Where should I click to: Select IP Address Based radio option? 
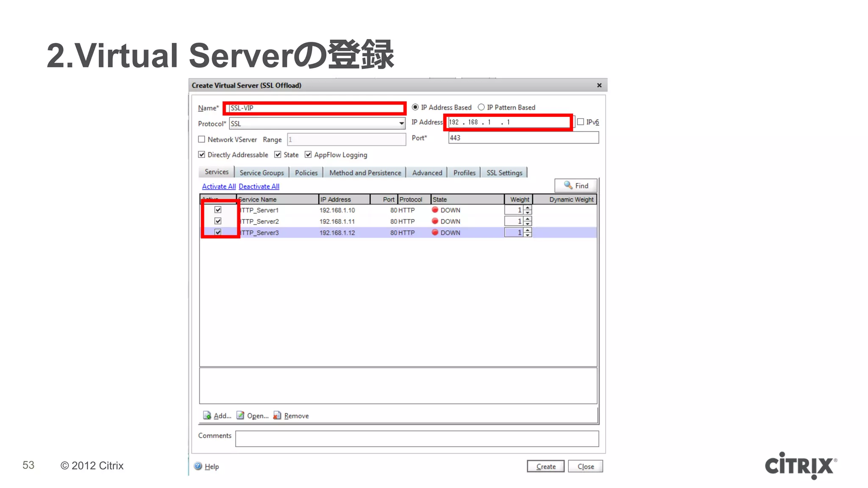coord(415,107)
